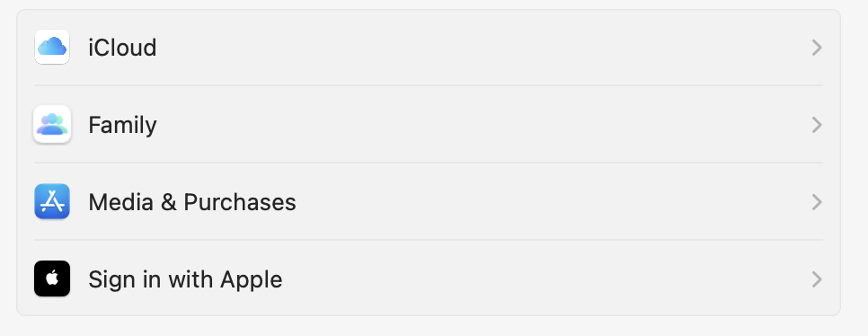Click empty space in Sign in with Apple row
This screenshot has height=336, width=868.
coord(543,279)
